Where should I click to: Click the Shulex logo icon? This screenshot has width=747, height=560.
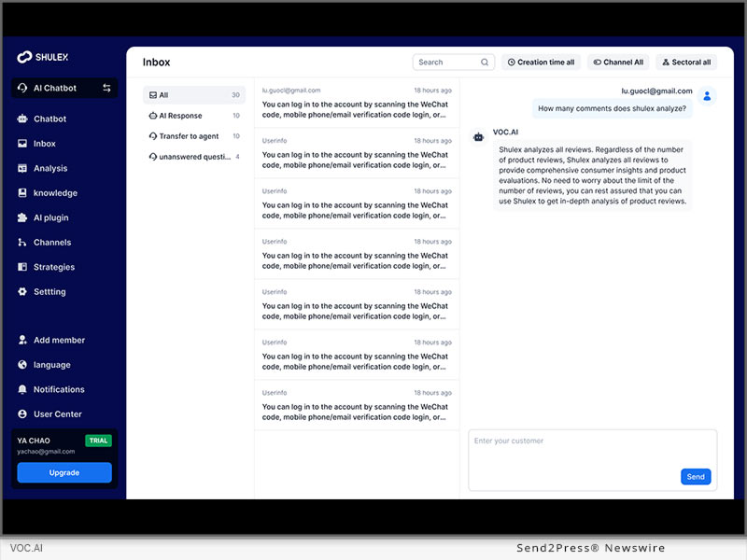click(x=24, y=58)
